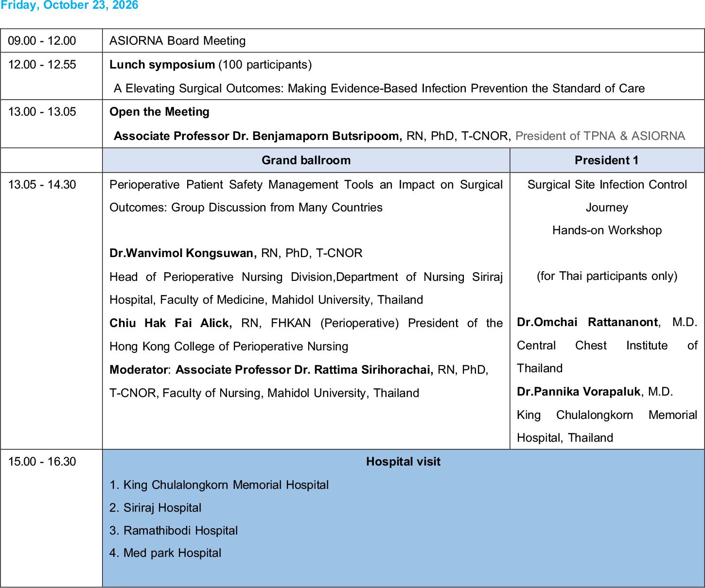Image resolution: width=705 pixels, height=588 pixels.
Task: Click the Hands-on Workshop text
Action: [607, 230]
